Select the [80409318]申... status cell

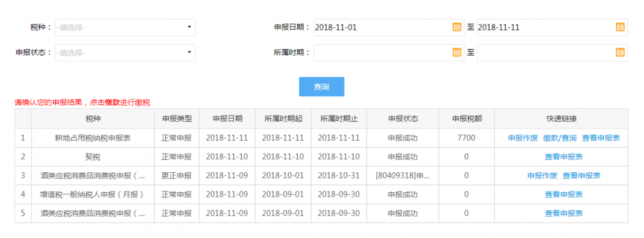tap(403, 175)
